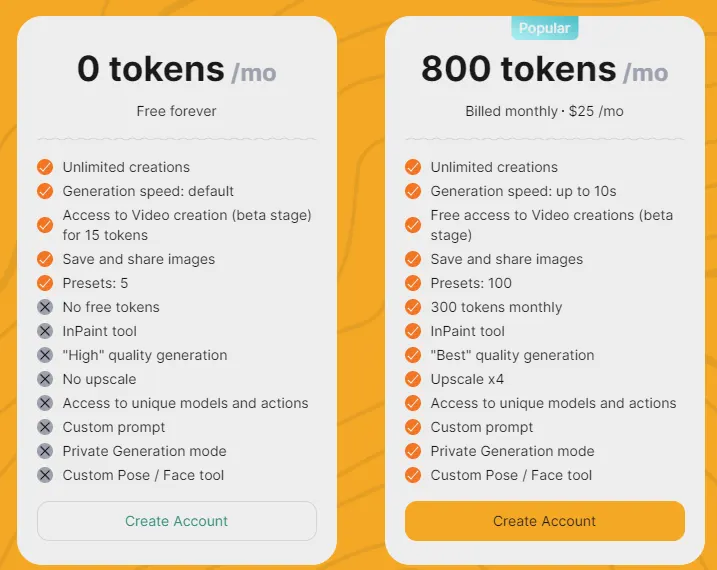Click the Popular badge on paid plan
This screenshot has width=717, height=570.
click(x=544, y=28)
